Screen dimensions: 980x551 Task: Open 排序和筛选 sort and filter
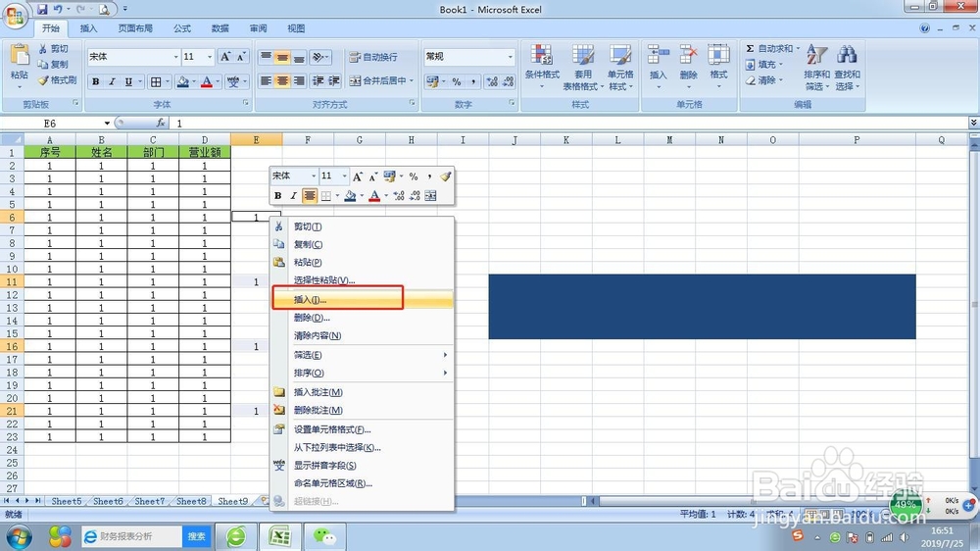click(x=817, y=68)
